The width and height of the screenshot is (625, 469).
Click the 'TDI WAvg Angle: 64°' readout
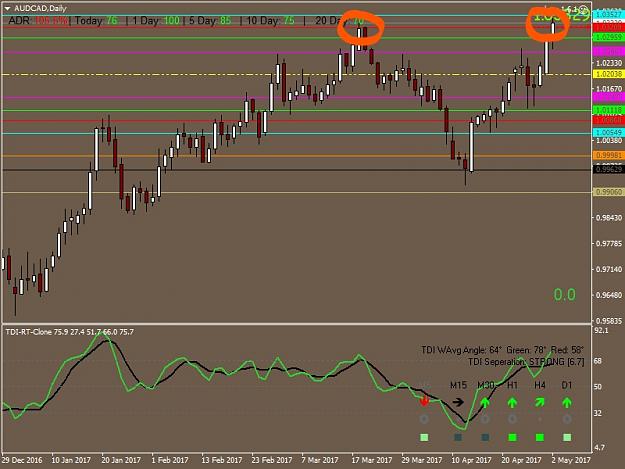(x=462, y=350)
